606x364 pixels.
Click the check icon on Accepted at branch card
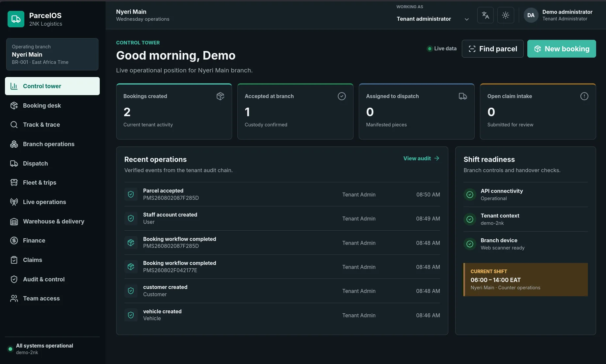[x=342, y=96]
